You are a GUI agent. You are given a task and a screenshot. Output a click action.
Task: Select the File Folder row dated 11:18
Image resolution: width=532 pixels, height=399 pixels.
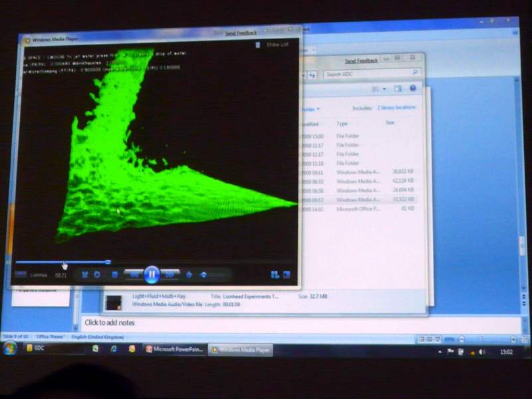(x=358, y=163)
